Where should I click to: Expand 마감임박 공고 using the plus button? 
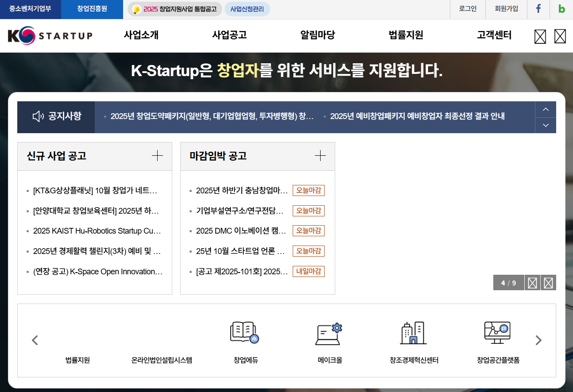point(320,156)
